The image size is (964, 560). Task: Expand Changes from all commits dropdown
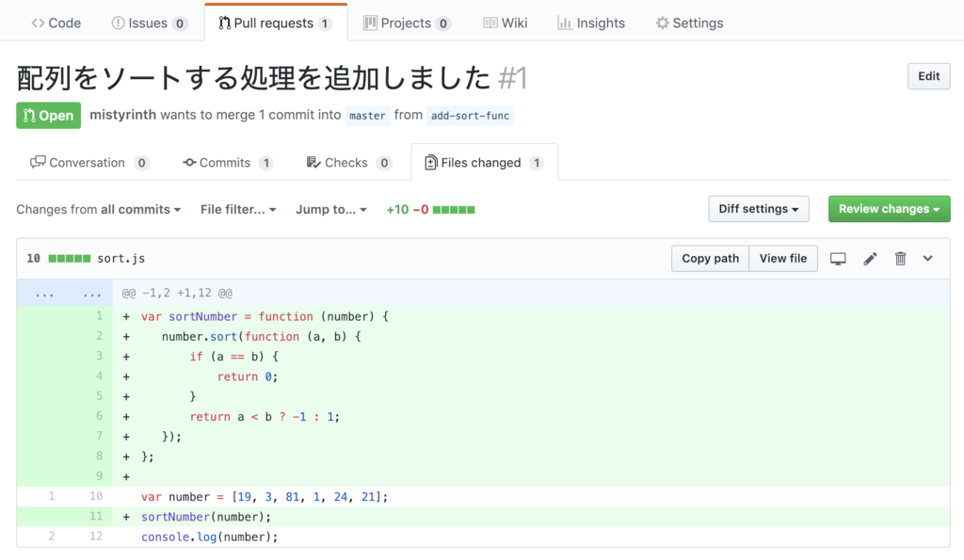(98, 210)
